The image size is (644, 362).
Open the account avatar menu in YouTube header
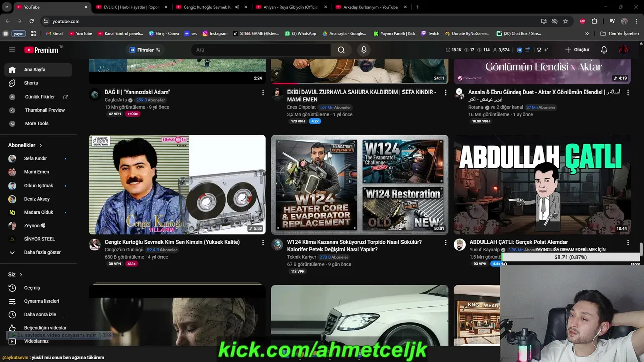(623, 50)
